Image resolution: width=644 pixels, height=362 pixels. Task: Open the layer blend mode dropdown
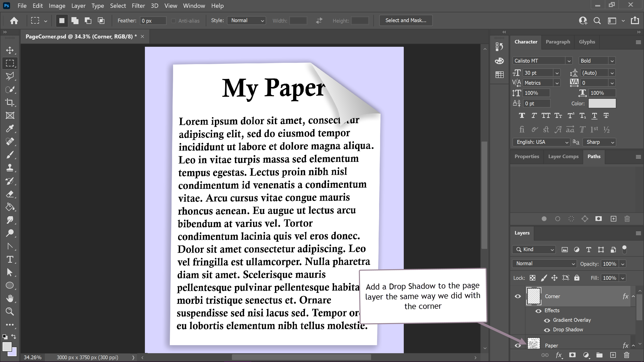point(544,263)
